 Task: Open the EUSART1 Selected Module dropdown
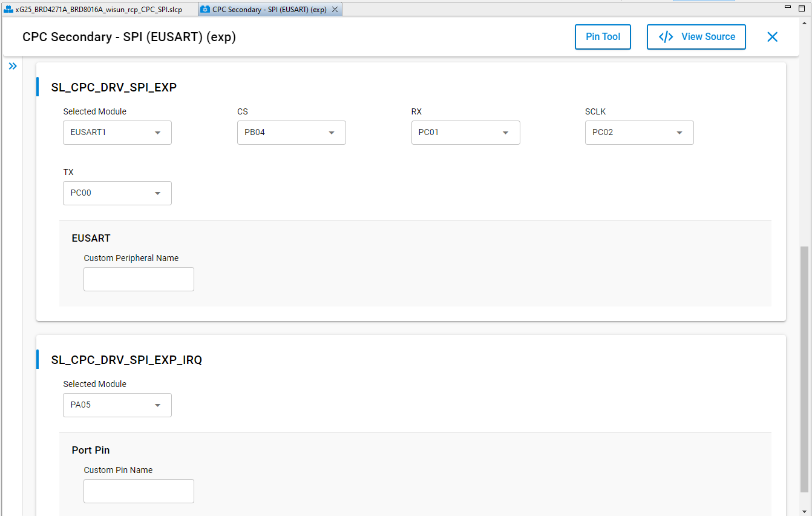(x=117, y=133)
